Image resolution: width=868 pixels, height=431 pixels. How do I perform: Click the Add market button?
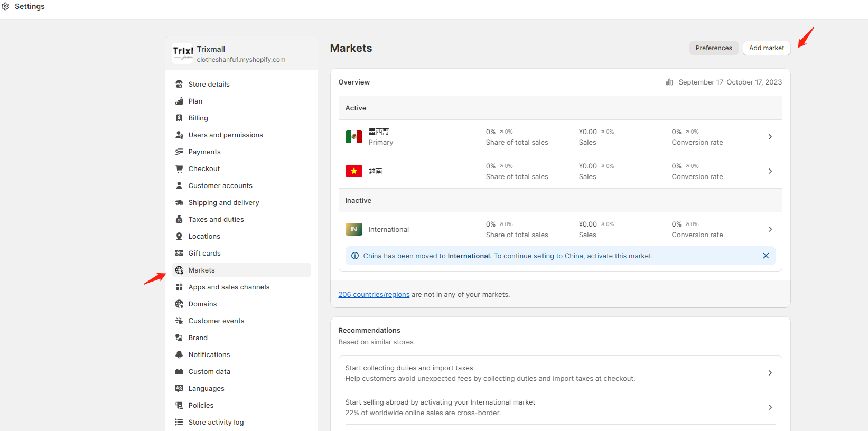pyautogui.click(x=767, y=48)
